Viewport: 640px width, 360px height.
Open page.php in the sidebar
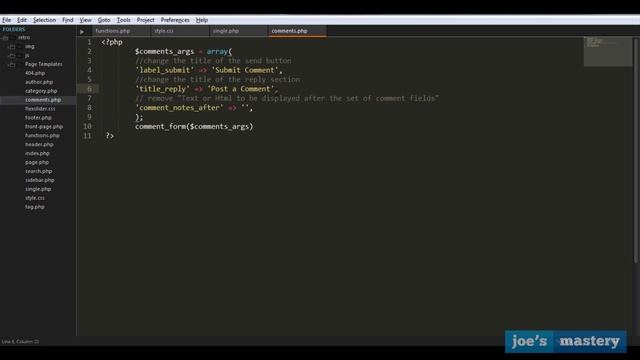(37, 162)
